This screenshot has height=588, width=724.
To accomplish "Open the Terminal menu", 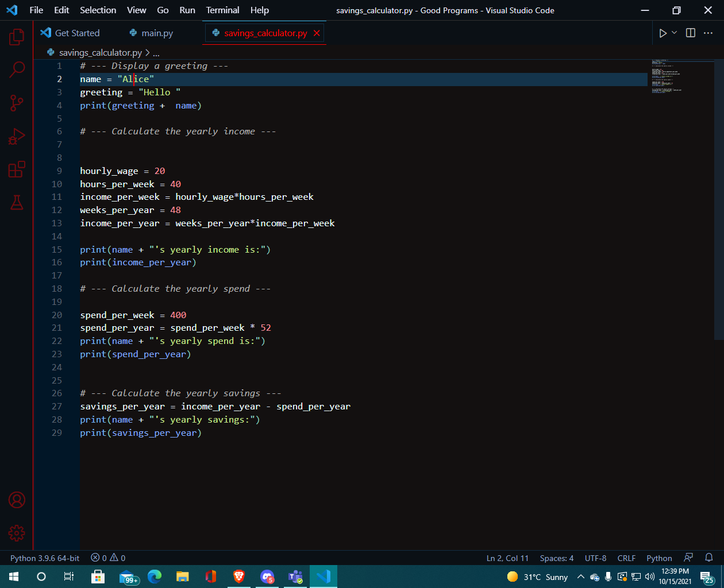I will pyautogui.click(x=222, y=10).
